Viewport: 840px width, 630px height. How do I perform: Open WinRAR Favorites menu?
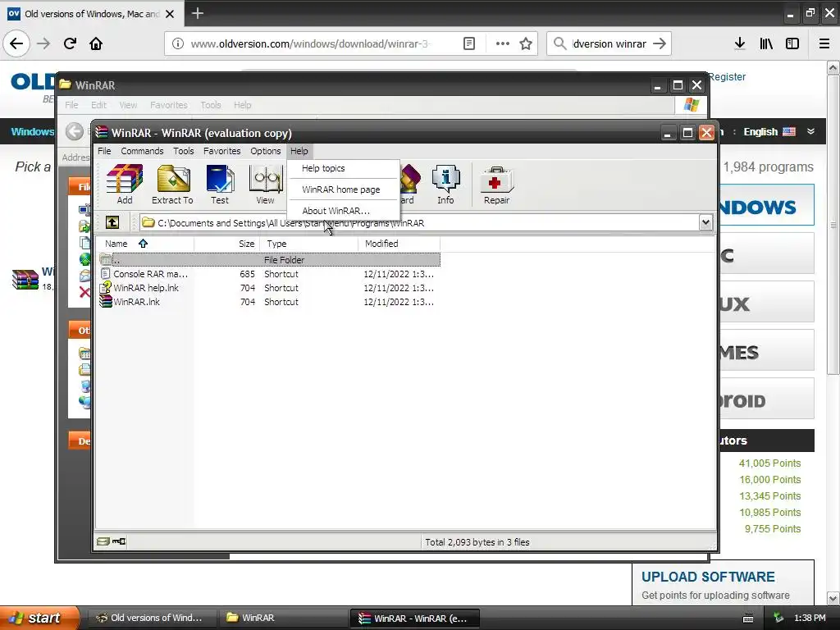pyautogui.click(x=221, y=151)
